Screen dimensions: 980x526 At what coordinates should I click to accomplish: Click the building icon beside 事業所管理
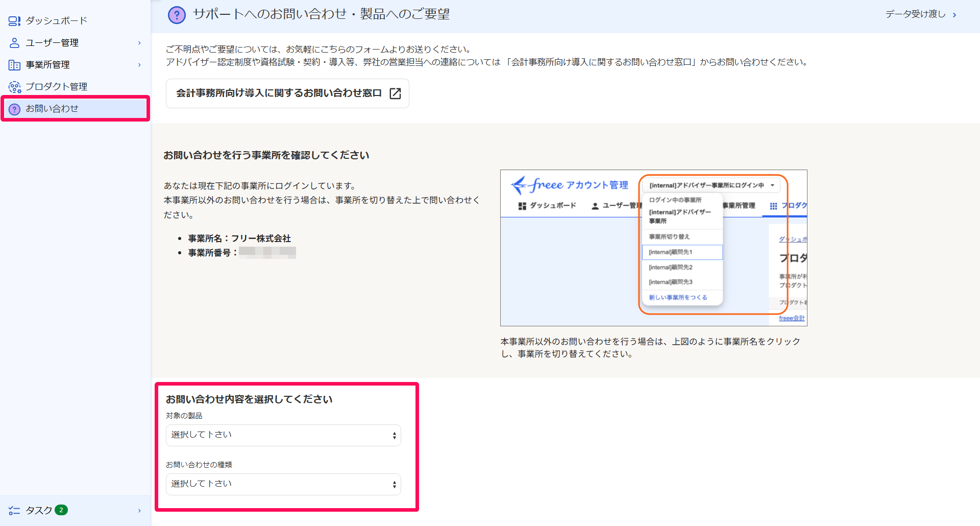pyautogui.click(x=14, y=65)
